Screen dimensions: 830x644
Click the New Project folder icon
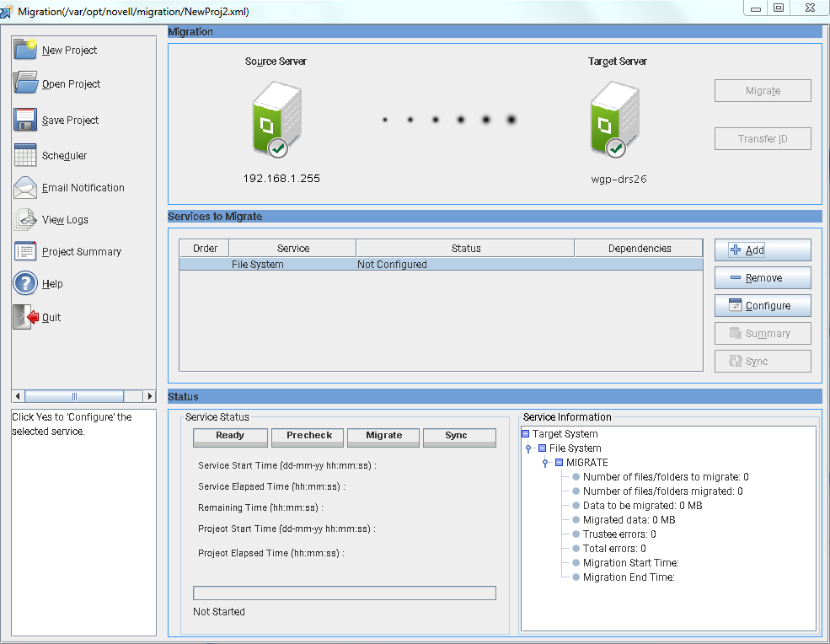pos(25,50)
